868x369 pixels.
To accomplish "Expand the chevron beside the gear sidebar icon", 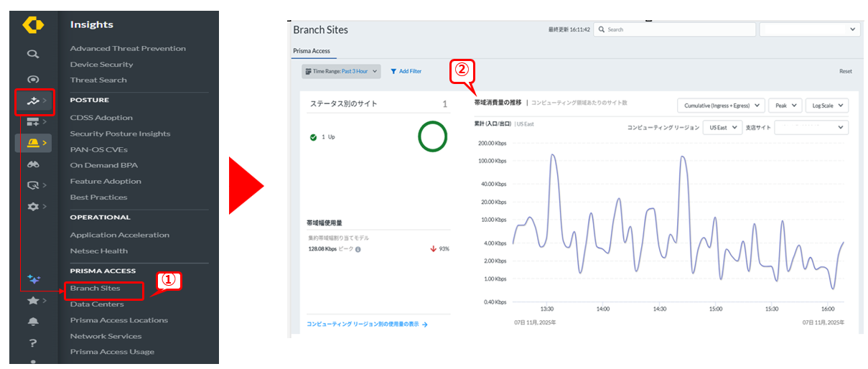I will point(45,207).
